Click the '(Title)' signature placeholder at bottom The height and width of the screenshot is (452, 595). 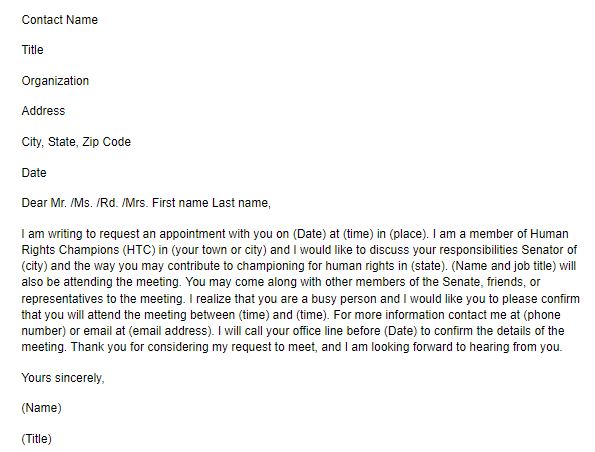pos(36,439)
